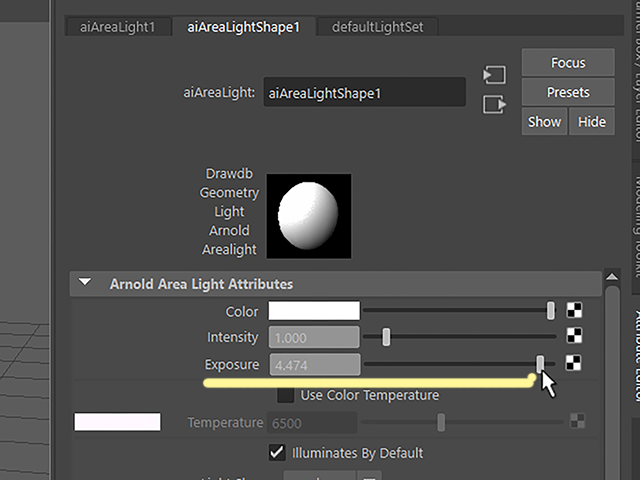Click the Exposure slider handle

pos(540,364)
